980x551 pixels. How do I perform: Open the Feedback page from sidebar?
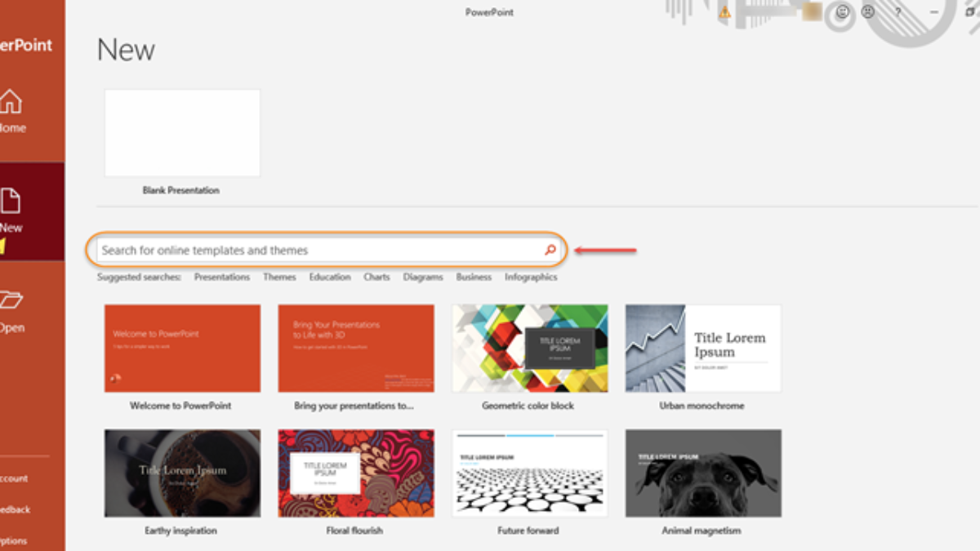15,509
